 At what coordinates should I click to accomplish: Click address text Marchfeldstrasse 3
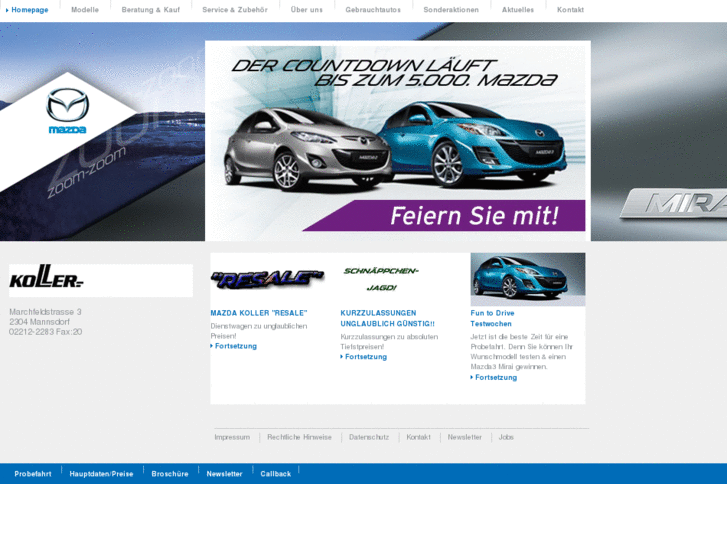tap(45, 312)
